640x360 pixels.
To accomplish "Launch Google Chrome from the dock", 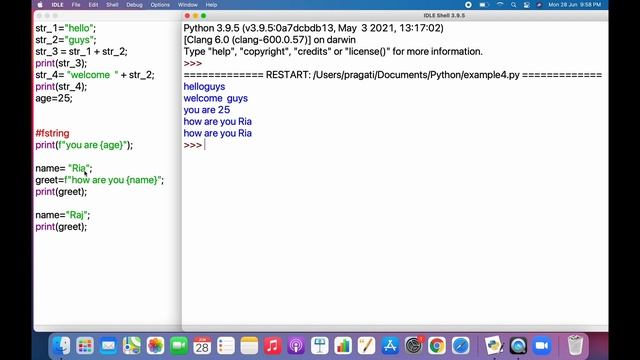I will coord(437,346).
